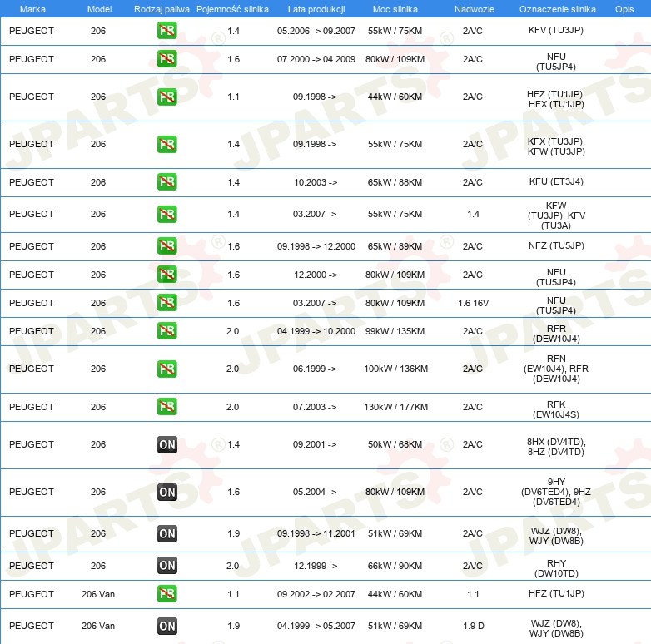Click the Rodzaj paliwa column header
This screenshot has width=651, height=644.
162,9
